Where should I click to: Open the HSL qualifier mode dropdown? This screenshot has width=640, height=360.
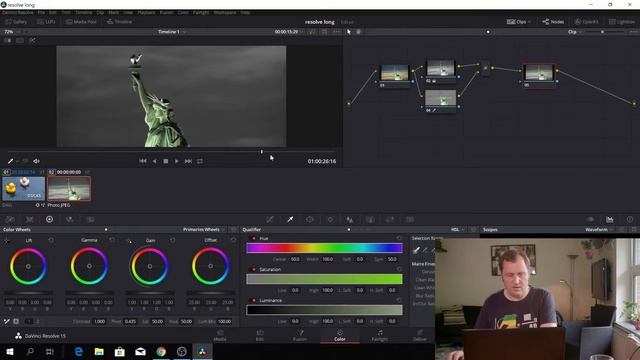(458, 230)
